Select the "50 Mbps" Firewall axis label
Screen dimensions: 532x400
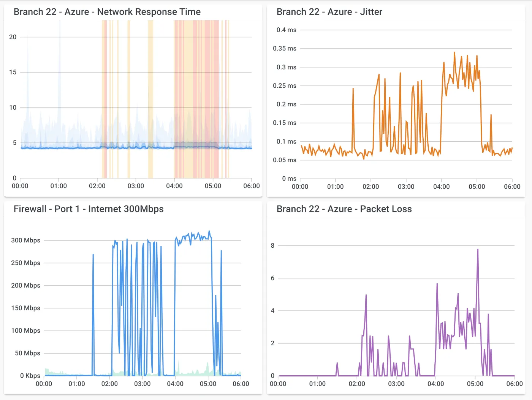coord(28,353)
